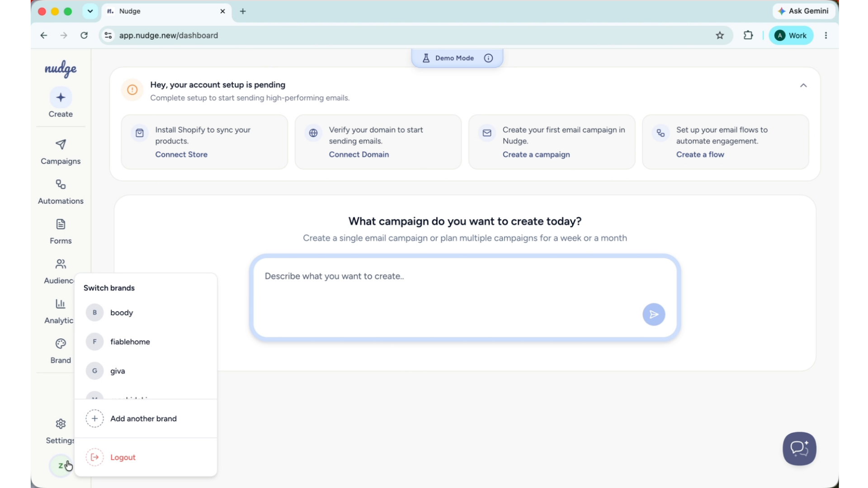This screenshot has height=488, width=868.
Task: Click Ask Gemini button
Action: [x=803, y=11]
